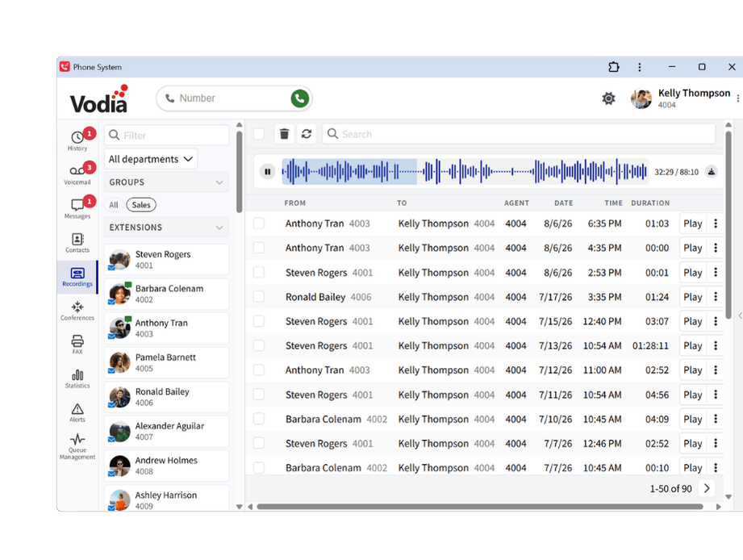Open more options for 01:28:11 duration recording

tap(716, 345)
